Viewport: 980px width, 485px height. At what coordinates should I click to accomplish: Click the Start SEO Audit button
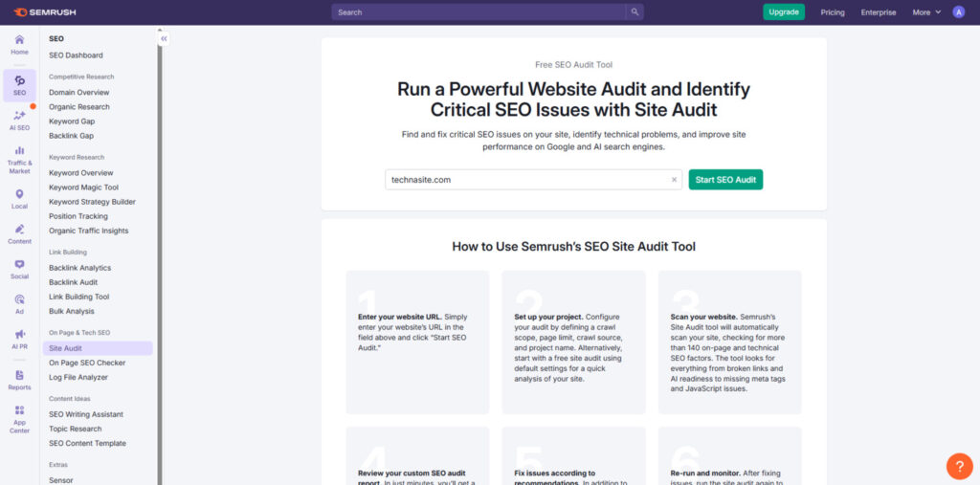pyautogui.click(x=725, y=180)
